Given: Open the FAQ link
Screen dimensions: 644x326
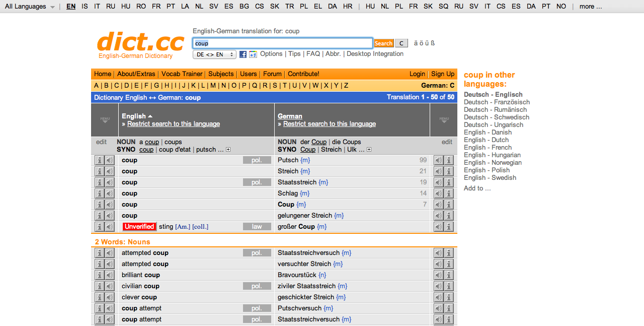Looking at the screenshot, I should [313, 54].
